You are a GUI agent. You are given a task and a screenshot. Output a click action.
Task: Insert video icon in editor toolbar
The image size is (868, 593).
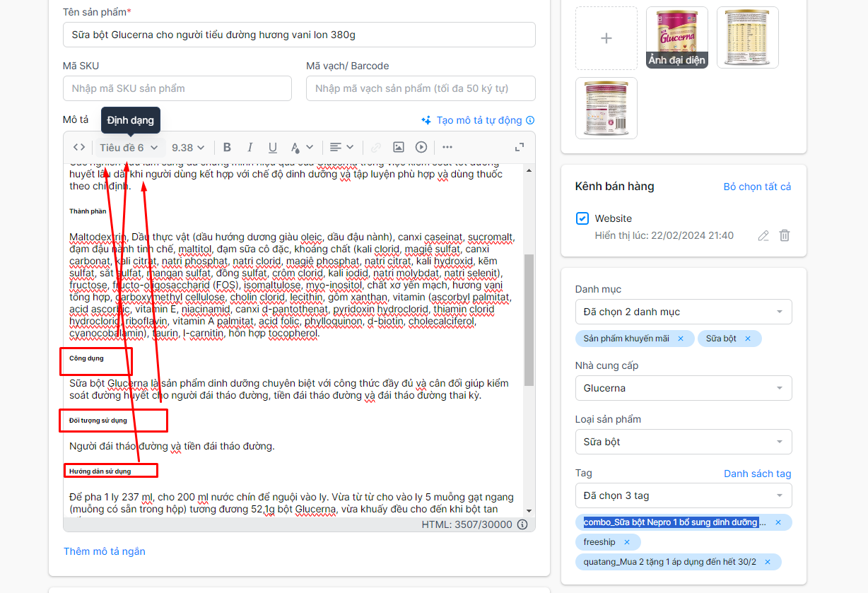pyautogui.click(x=421, y=147)
